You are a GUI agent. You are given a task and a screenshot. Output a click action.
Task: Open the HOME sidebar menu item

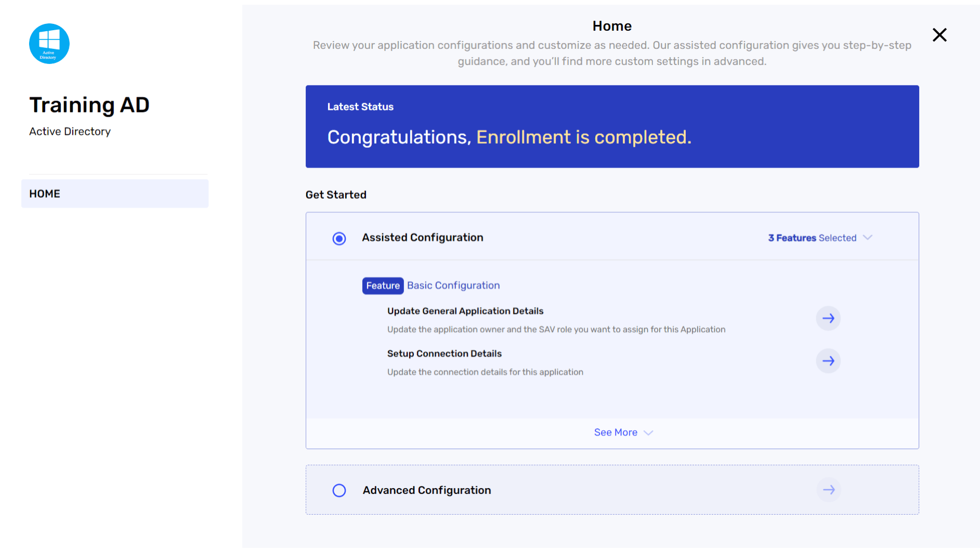tap(115, 194)
